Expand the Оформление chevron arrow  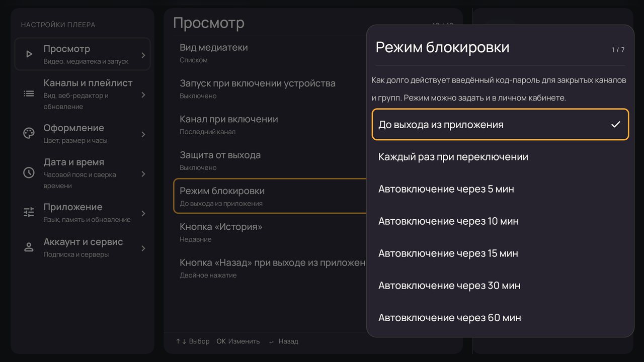coord(143,134)
